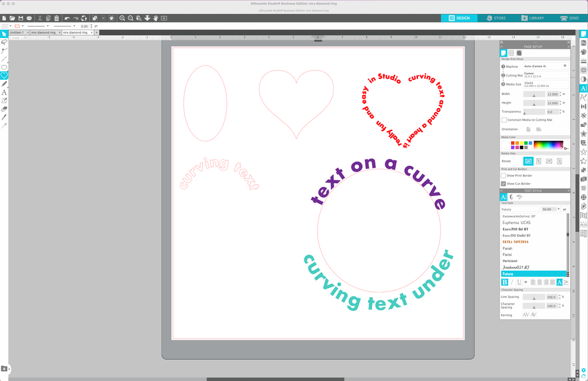Switch to the DESIGN tab
This screenshot has width=588, height=381.
(x=459, y=18)
